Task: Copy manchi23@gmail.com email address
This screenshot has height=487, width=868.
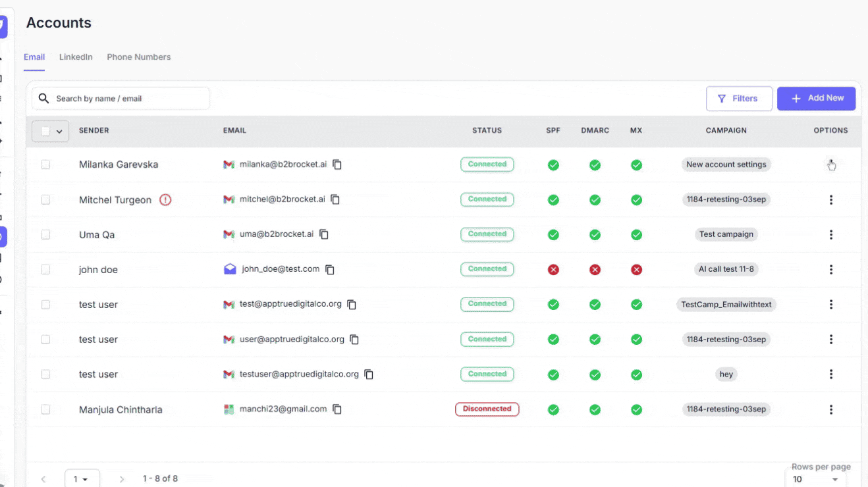Action: pos(337,409)
